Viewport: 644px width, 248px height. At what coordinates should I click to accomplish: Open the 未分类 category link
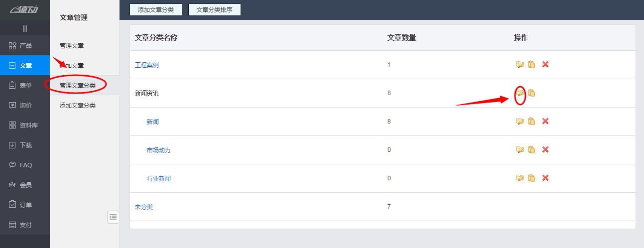click(x=144, y=207)
